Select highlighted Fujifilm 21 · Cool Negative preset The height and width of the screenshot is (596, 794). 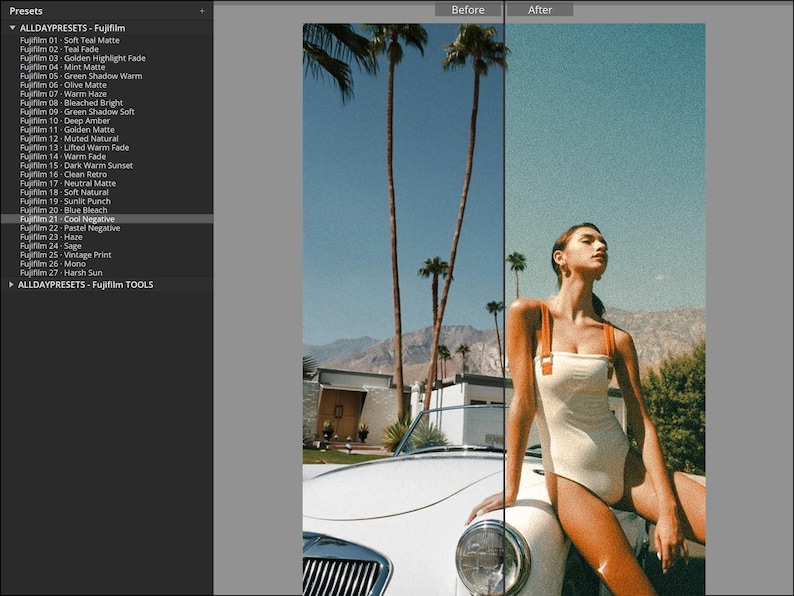[x=106, y=219]
